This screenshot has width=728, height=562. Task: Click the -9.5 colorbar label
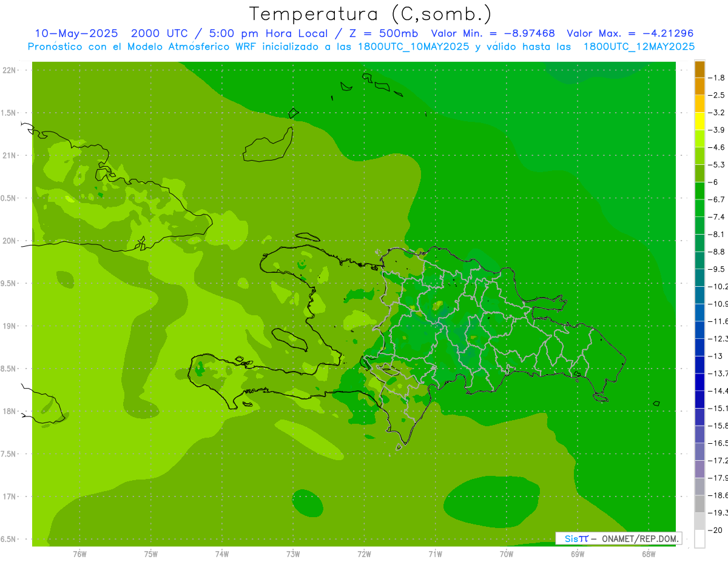[x=717, y=269]
